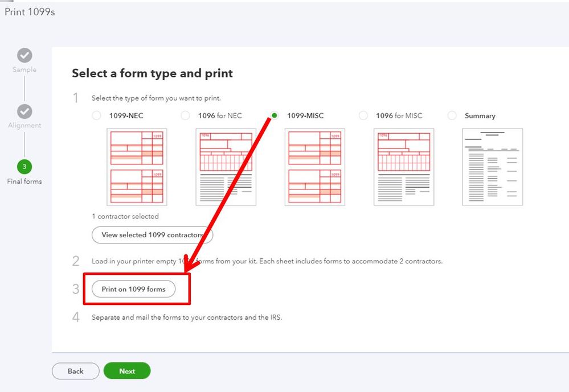Click the 'Separate and mail the forms' instruction
569x392 pixels.
[186, 317]
